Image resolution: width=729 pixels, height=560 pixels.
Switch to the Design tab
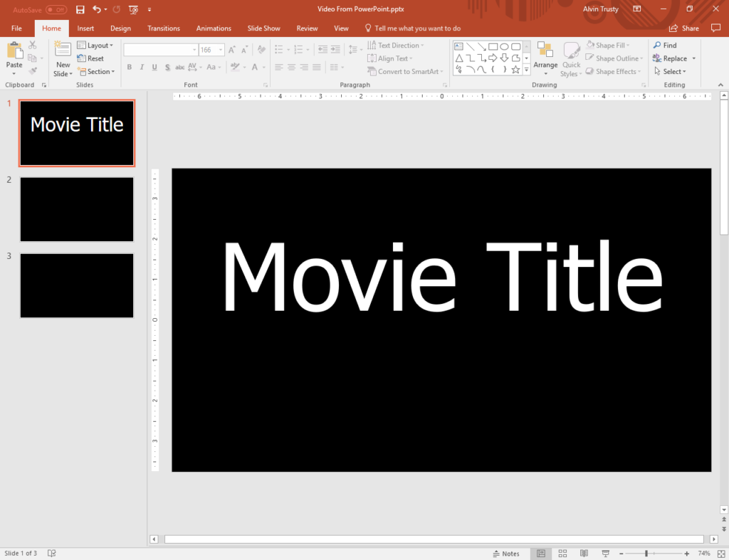tap(120, 28)
